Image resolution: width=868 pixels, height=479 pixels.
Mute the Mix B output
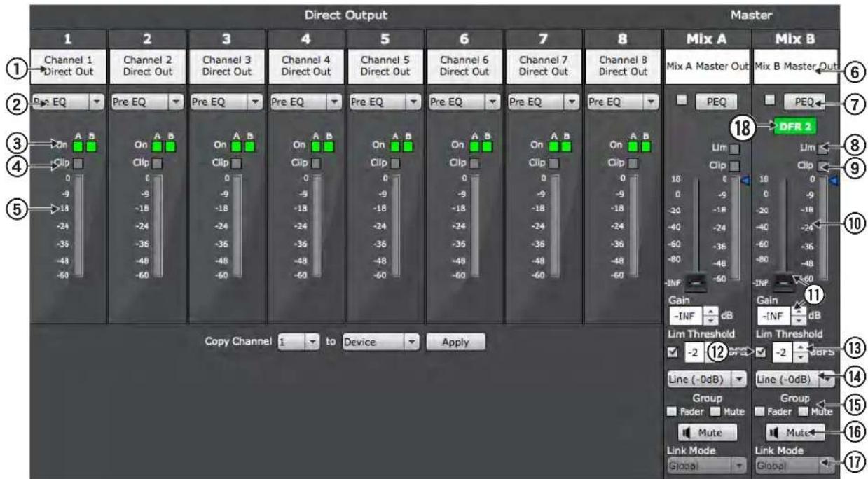point(795,433)
